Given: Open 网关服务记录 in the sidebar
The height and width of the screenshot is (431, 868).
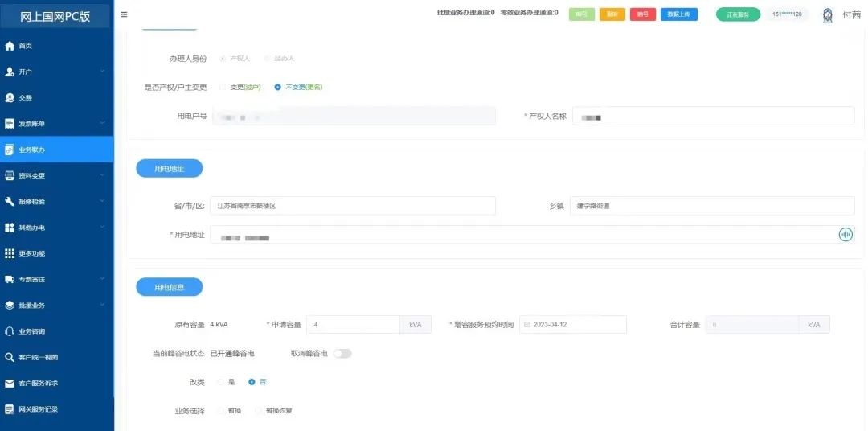Looking at the screenshot, I should point(39,409).
